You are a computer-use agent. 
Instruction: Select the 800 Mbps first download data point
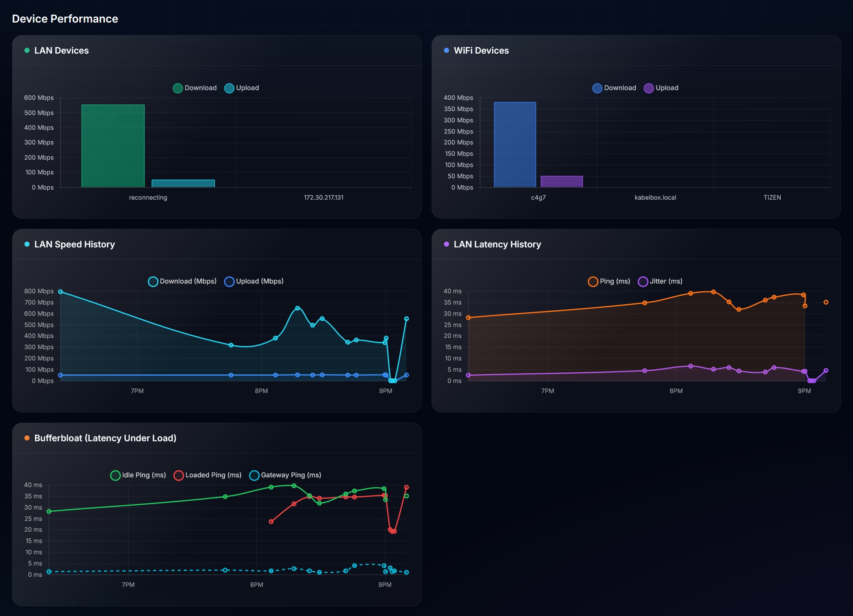[61, 292]
